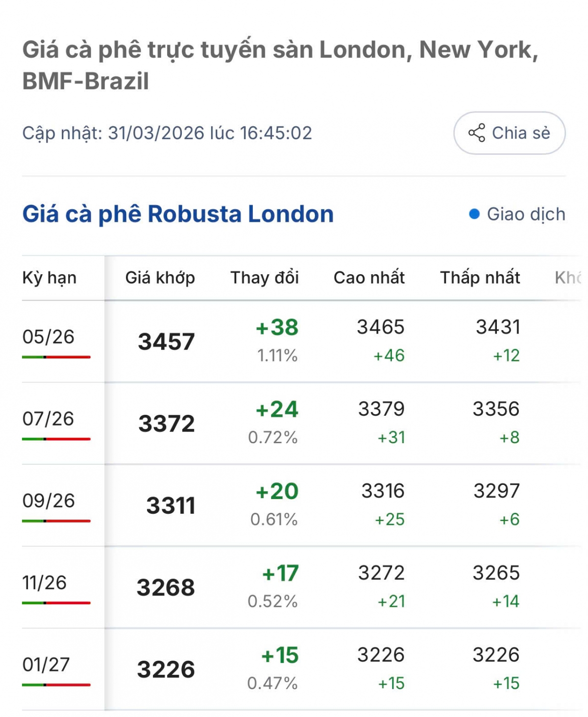Select the Kỳ hạn column header
This screenshot has width=588, height=717.
coord(49,278)
